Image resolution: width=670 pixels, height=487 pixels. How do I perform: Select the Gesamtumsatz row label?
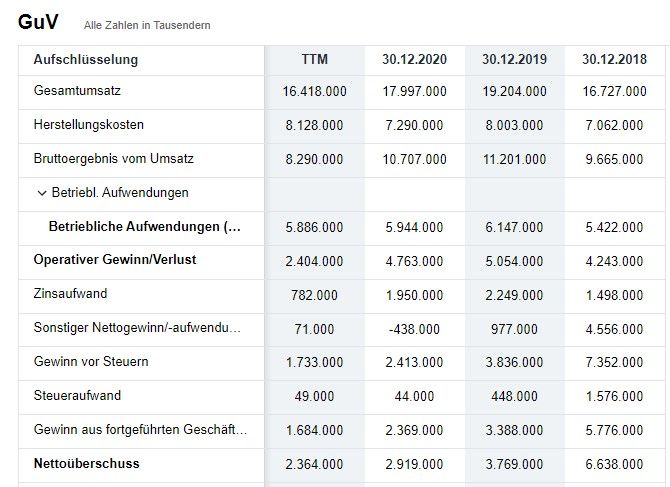coord(77,91)
